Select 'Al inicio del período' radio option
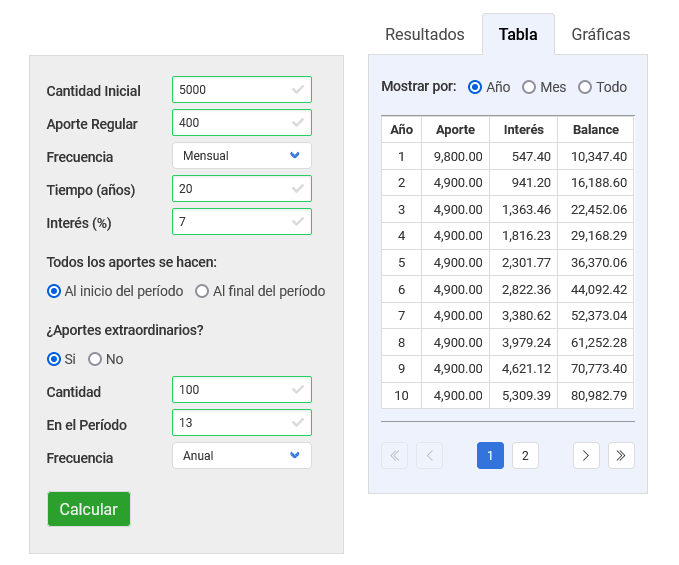679x565 pixels. click(x=55, y=291)
